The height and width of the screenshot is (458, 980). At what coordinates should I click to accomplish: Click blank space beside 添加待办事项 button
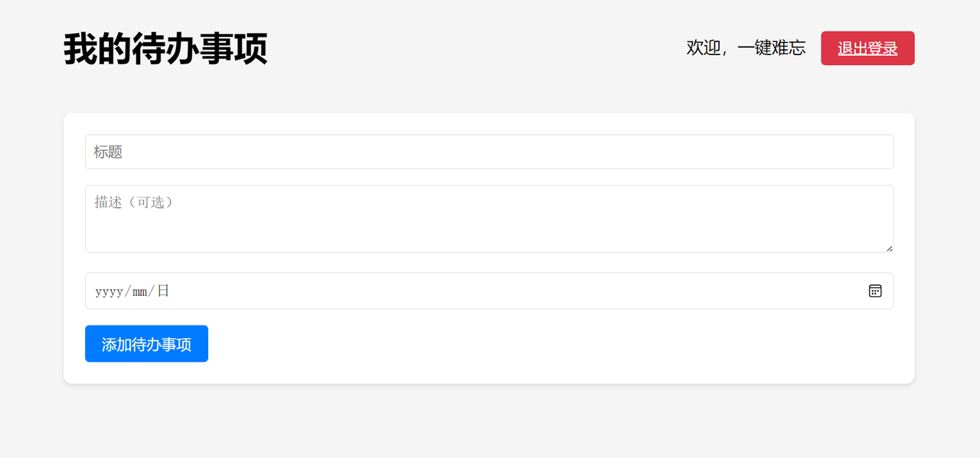point(536,344)
